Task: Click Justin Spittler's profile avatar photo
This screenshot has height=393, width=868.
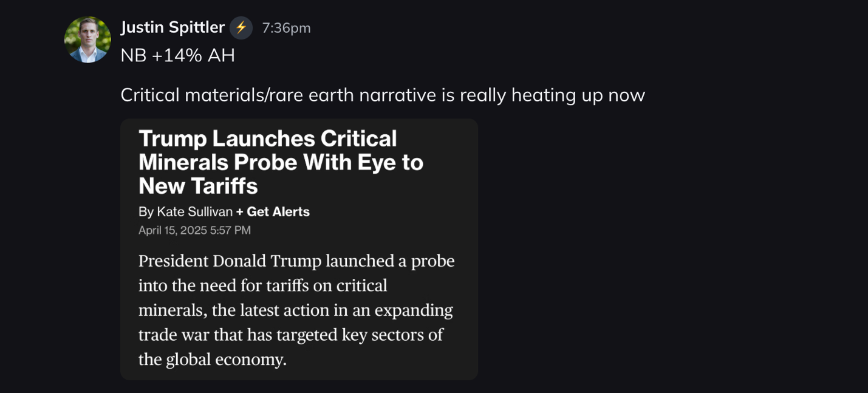Action: coord(87,39)
